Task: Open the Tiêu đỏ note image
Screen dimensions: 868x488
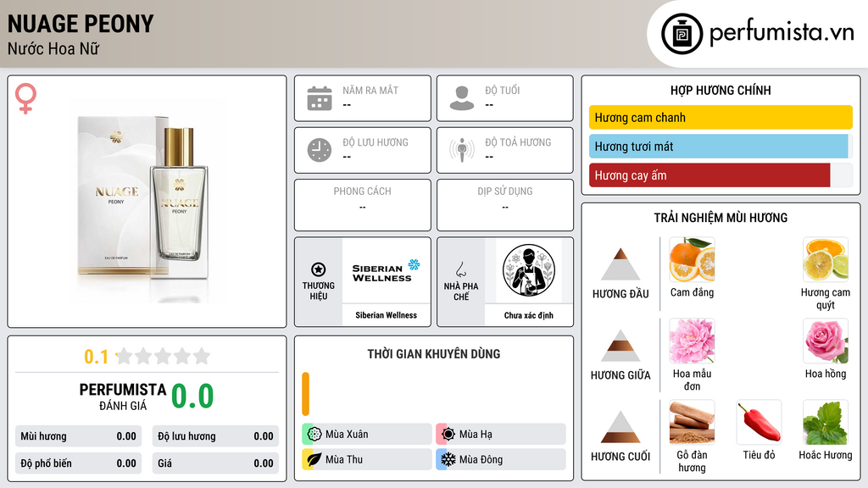Action: click(x=759, y=423)
